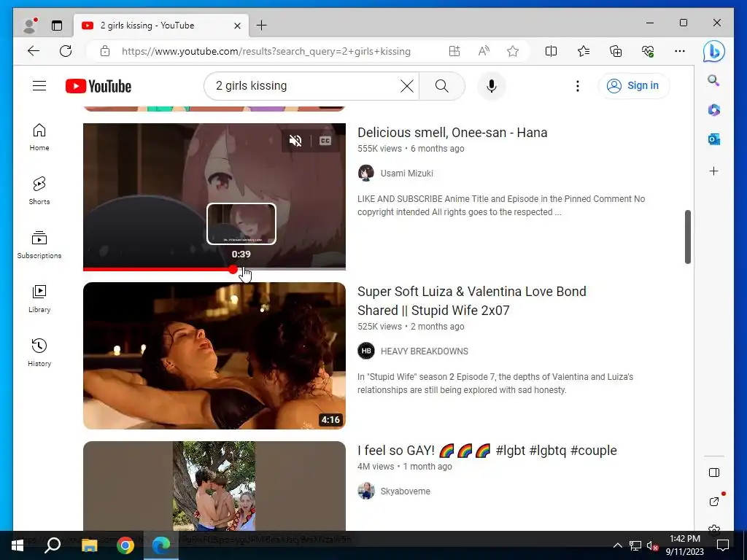Go back with the browser back arrow
Viewport: 747px width, 560px height.
[x=34, y=52]
